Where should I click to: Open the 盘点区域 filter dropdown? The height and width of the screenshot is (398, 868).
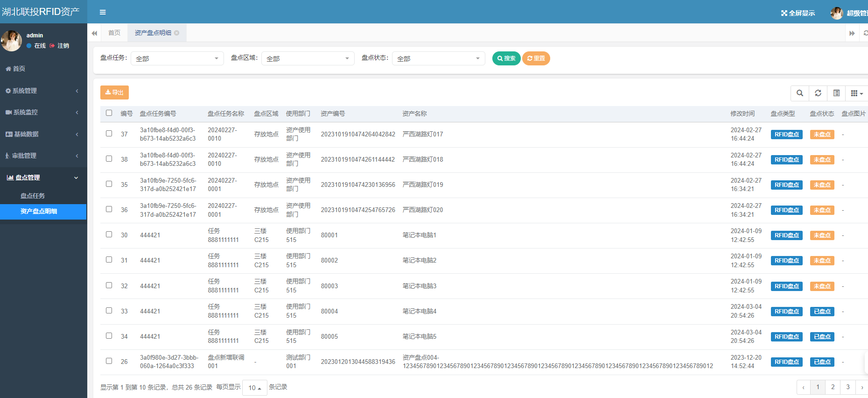point(308,58)
